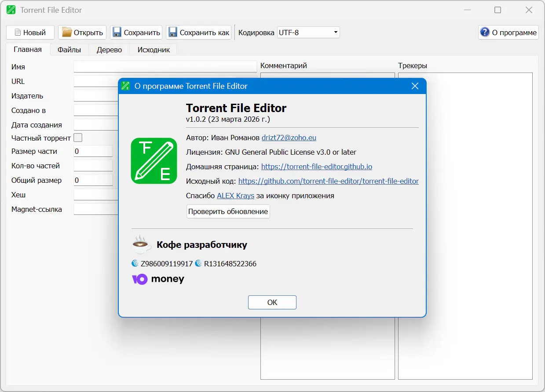Viewport: 545px width, 392px height.
Task: Click the Проверить обновление button
Action: 228,211
